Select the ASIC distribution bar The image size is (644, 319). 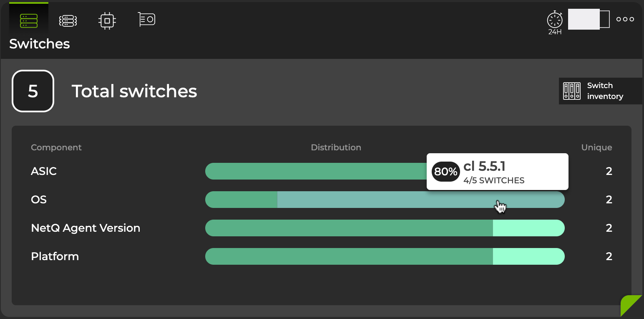coord(313,171)
